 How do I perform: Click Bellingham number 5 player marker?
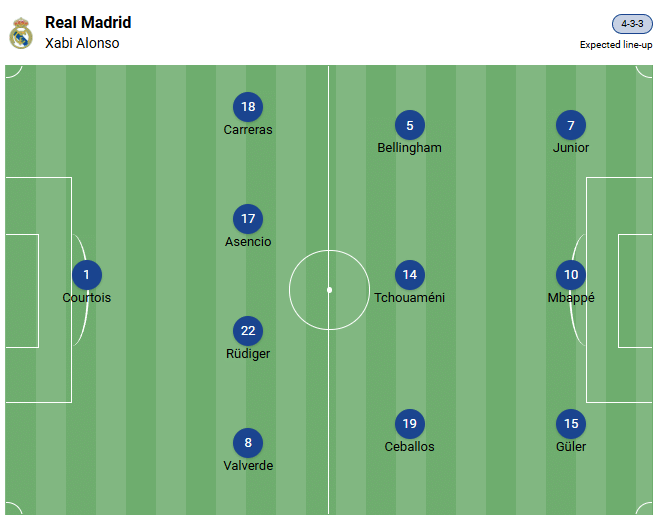(409, 125)
